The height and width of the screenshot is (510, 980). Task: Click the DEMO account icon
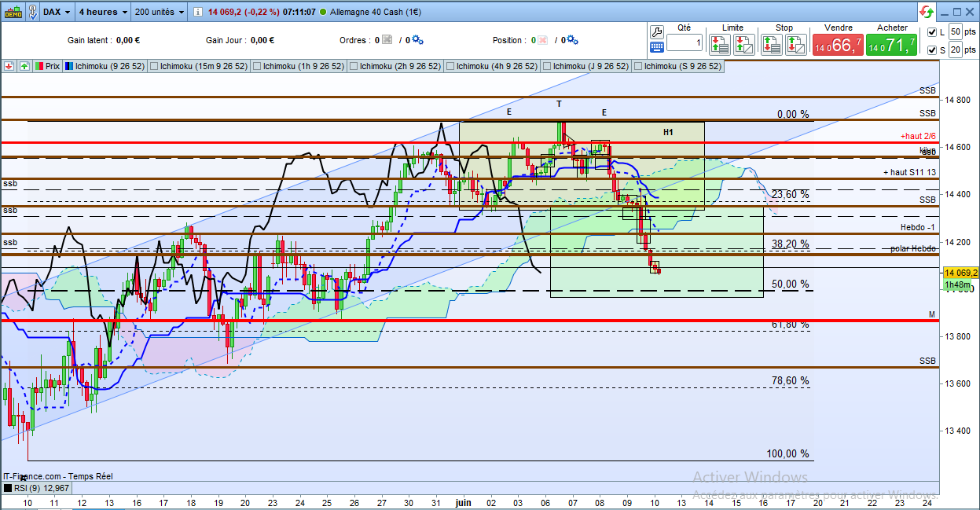[x=12, y=12]
